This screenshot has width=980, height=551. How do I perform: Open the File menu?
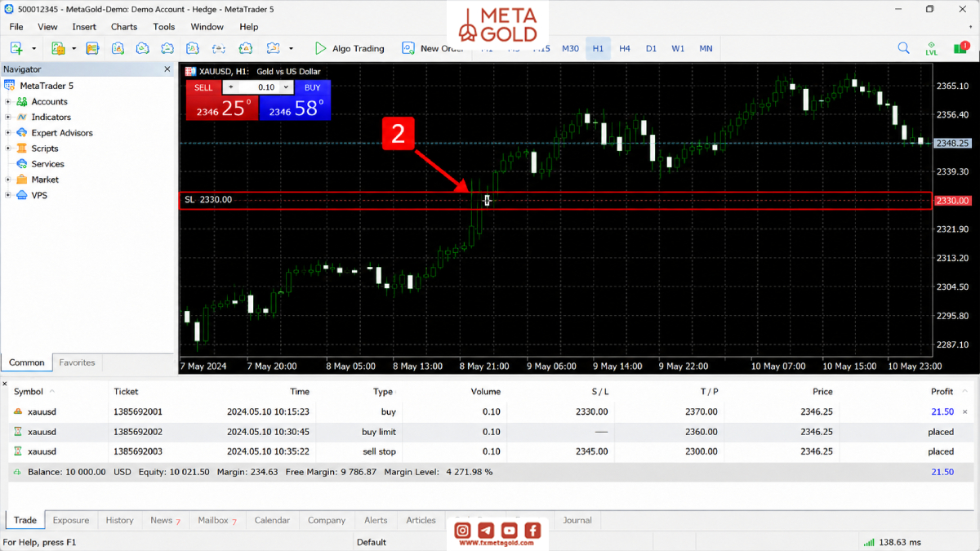click(x=16, y=27)
